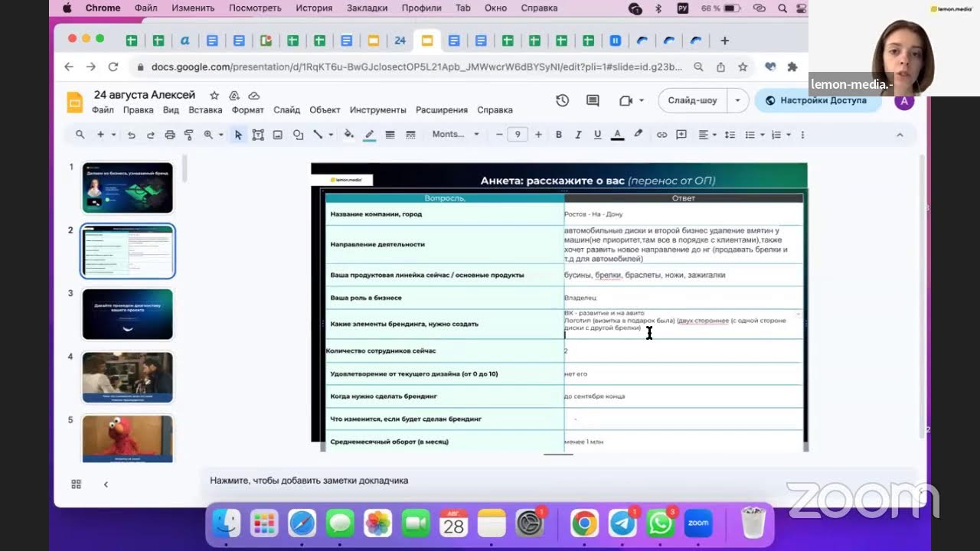The image size is (980, 551).
Task: Click the Insert shape icon
Action: point(298,135)
